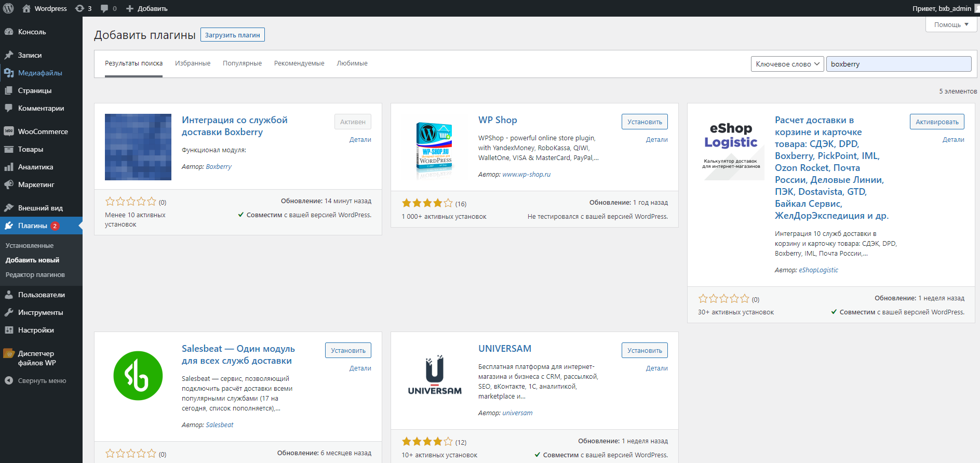
Task: Click the Товары products icon
Action: [x=9, y=149]
